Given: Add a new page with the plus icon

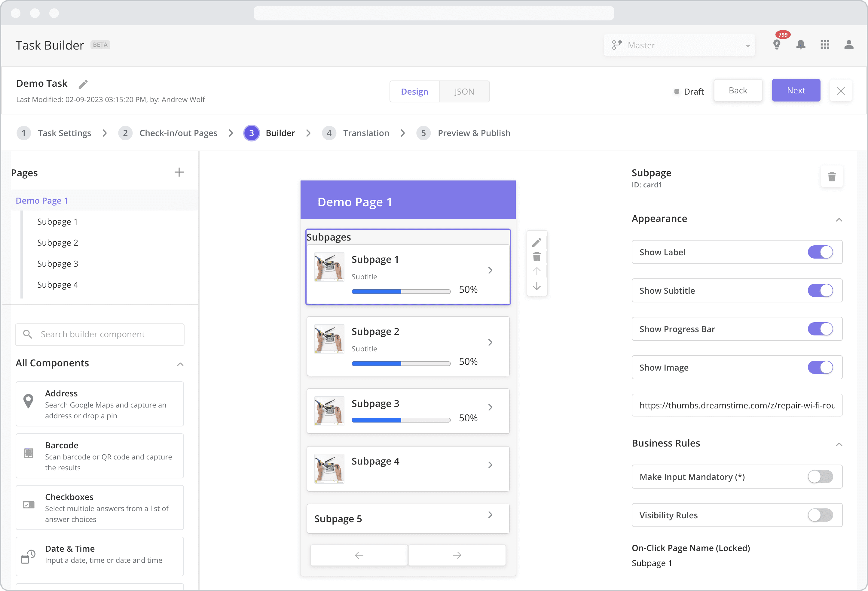Looking at the screenshot, I should click(179, 172).
